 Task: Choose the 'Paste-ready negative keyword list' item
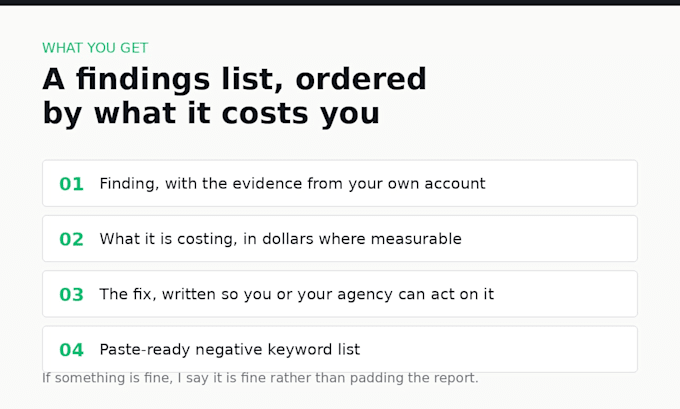pos(340,349)
